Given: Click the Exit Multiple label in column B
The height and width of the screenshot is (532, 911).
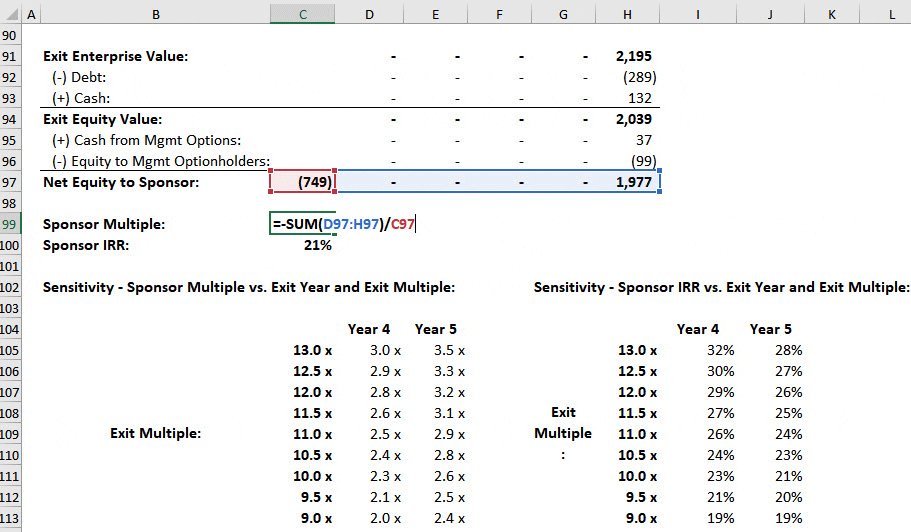Looking at the screenshot, I should coord(156,433).
